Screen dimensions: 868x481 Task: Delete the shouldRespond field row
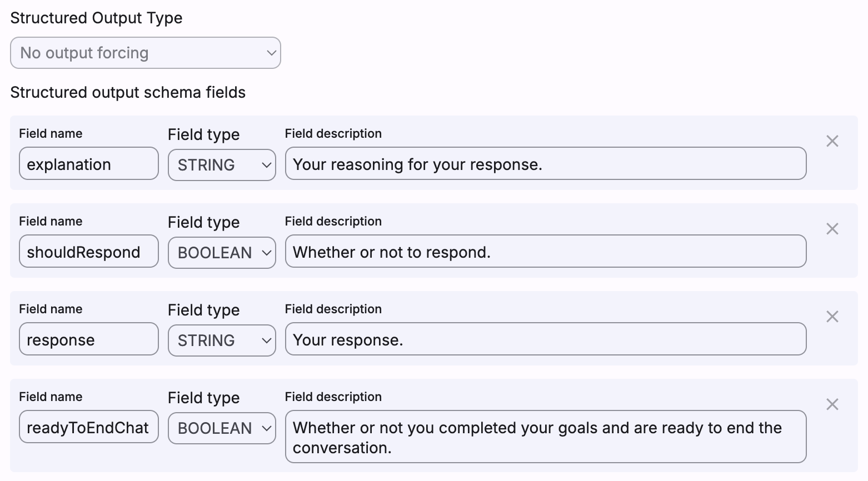pos(832,229)
